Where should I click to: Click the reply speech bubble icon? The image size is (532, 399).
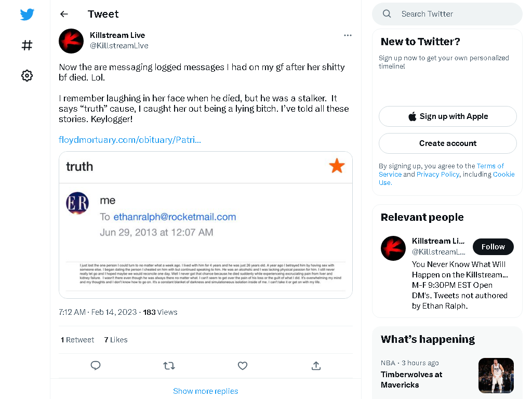(96, 365)
